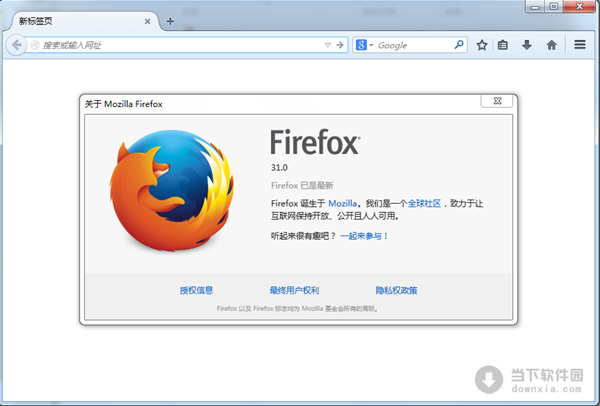
Task: Minimize the Firefox browser window
Action: (535, 7)
